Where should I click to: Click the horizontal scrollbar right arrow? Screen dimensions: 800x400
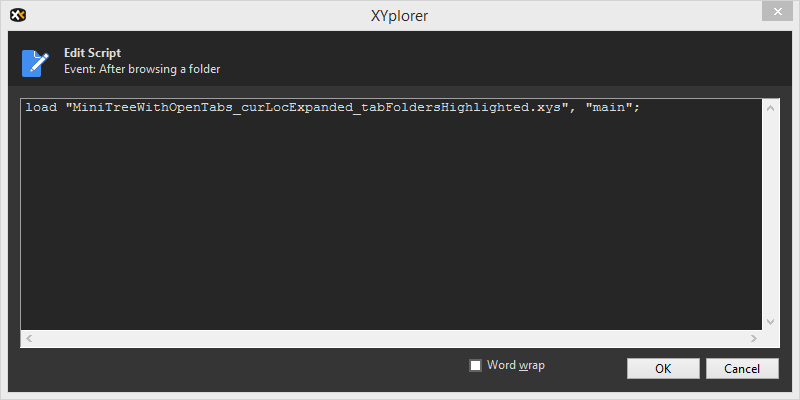tap(754, 339)
